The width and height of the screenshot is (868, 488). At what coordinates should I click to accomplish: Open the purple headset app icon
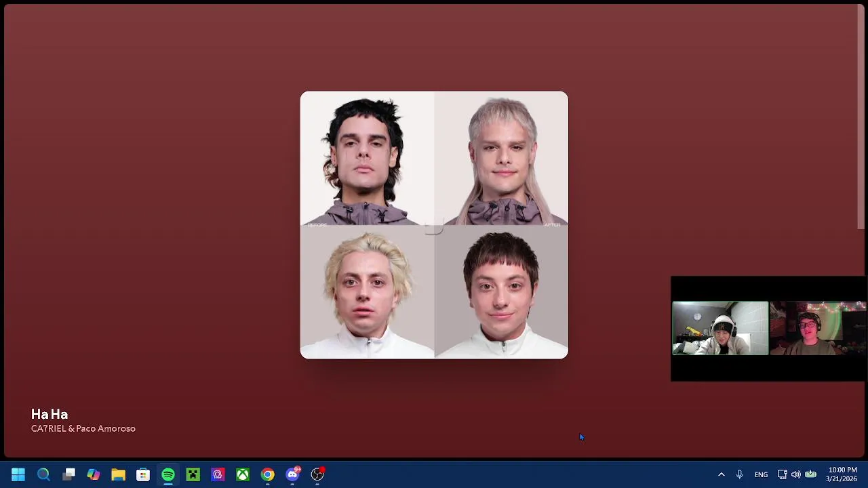click(x=218, y=474)
